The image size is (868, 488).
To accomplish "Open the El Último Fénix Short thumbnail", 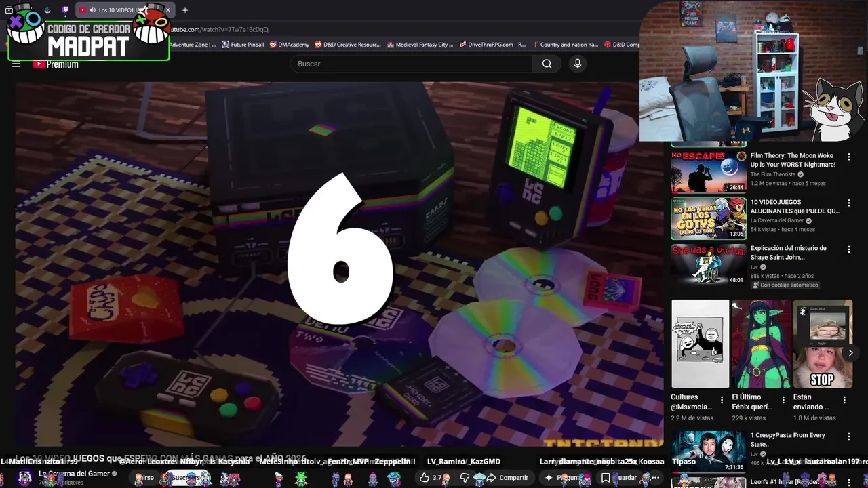I will [761, 344].
